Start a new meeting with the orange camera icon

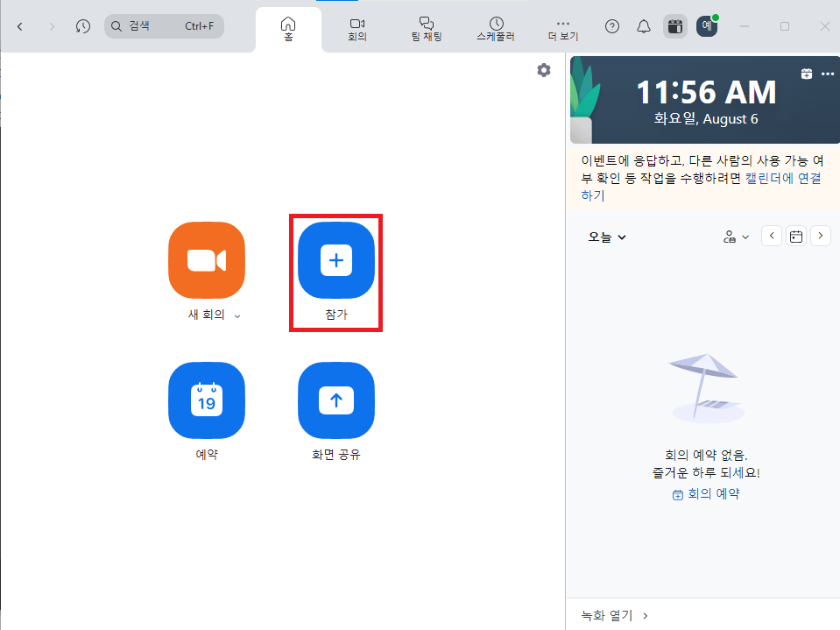pyautogui.click(x=206, y=259)
